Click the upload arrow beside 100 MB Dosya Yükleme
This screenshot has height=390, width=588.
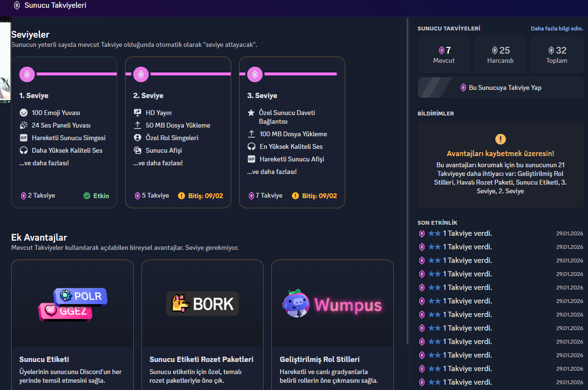tap(251, 134)
